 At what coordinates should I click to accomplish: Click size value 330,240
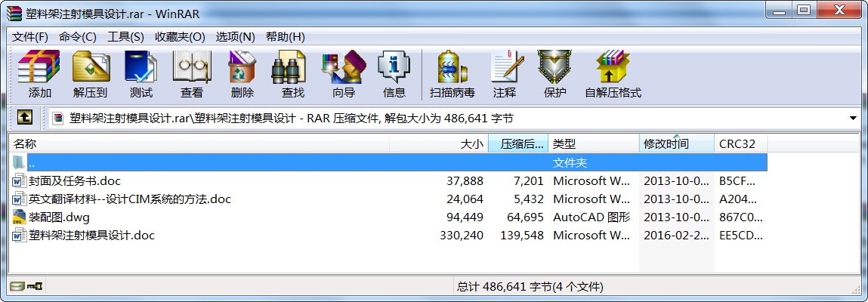[462, 235]
